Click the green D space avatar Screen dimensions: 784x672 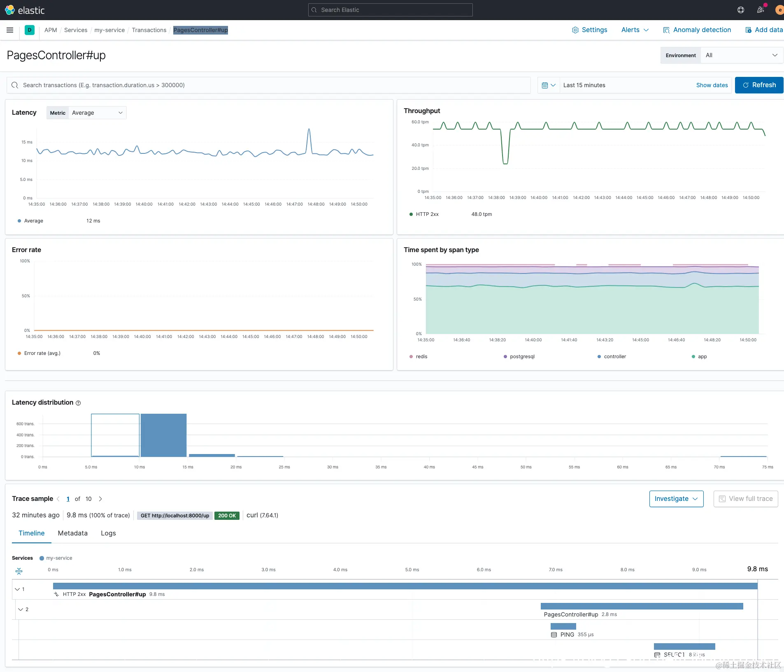30,30
